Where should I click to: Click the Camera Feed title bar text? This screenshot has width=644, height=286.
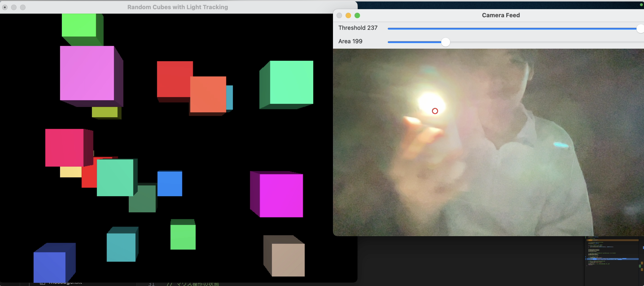(x=500, y=15)
